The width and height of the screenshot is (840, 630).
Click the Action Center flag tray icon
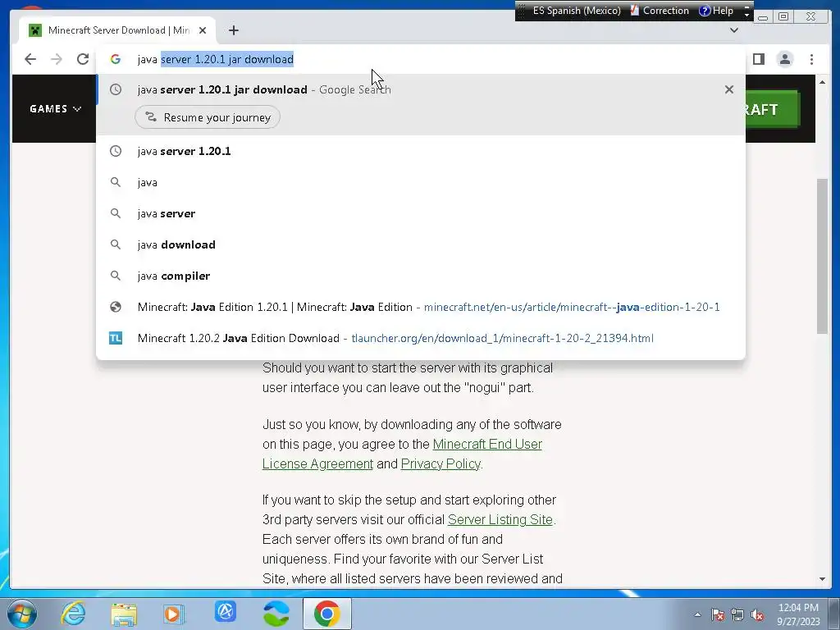(717, 614)
